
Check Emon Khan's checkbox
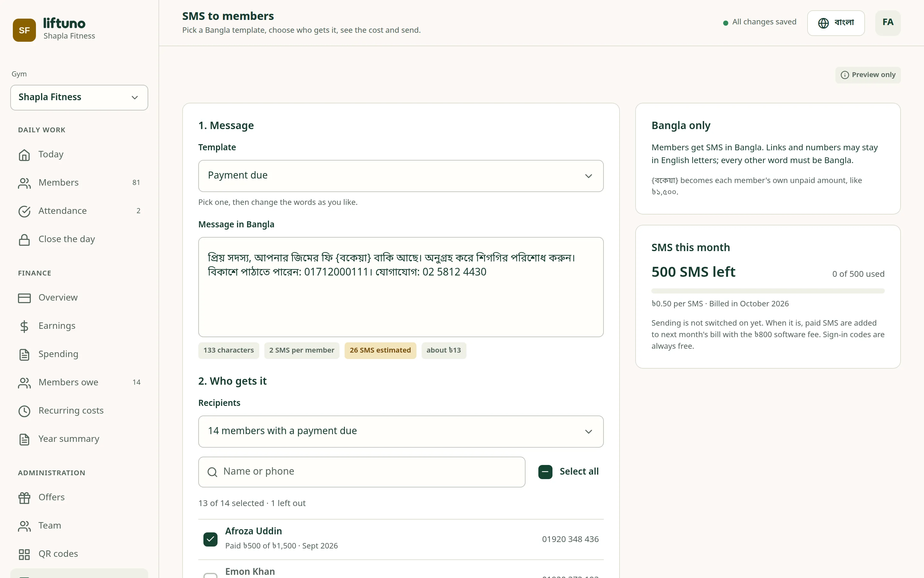pos(210,576)
